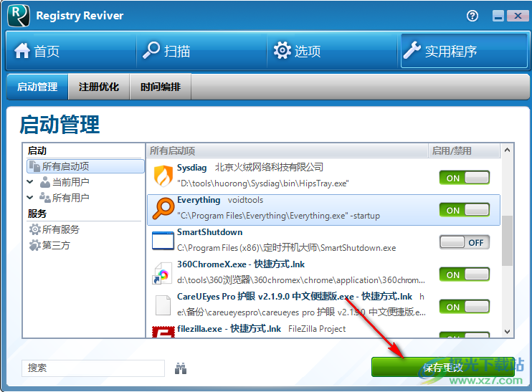Switch to the 时间编排 sub-tab

(x=161, y=87)
